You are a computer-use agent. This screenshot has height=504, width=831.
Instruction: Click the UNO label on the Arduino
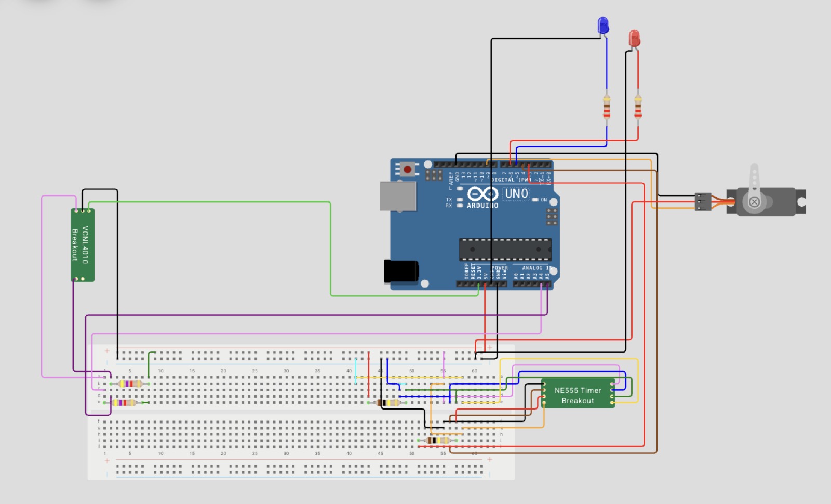[516, 194]
